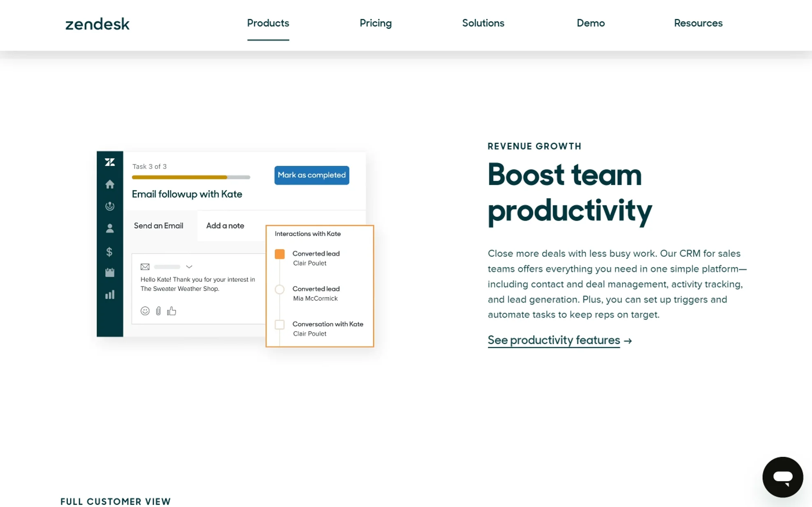Click the Boost team productivity heading

[570, 193]
